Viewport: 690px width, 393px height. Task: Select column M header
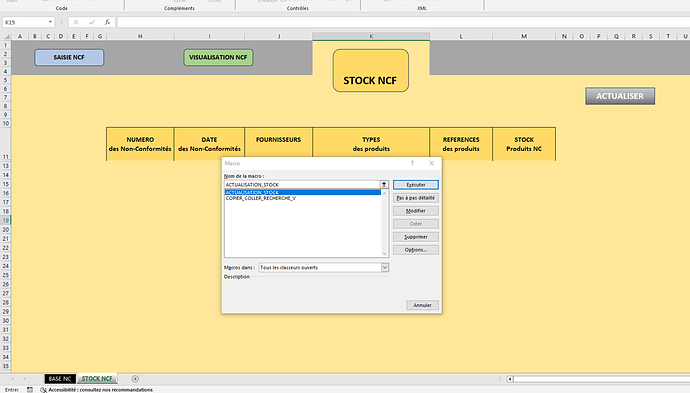coord(524,36)
